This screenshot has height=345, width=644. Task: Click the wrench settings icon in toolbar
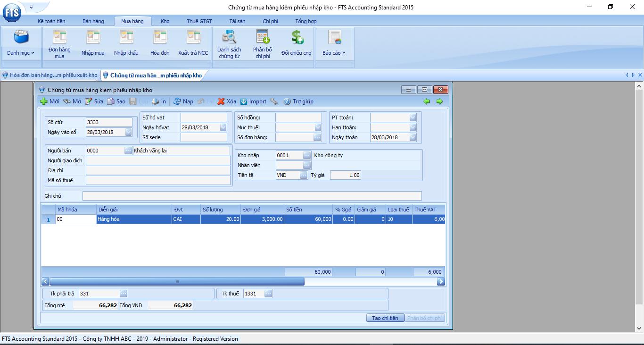274,101
